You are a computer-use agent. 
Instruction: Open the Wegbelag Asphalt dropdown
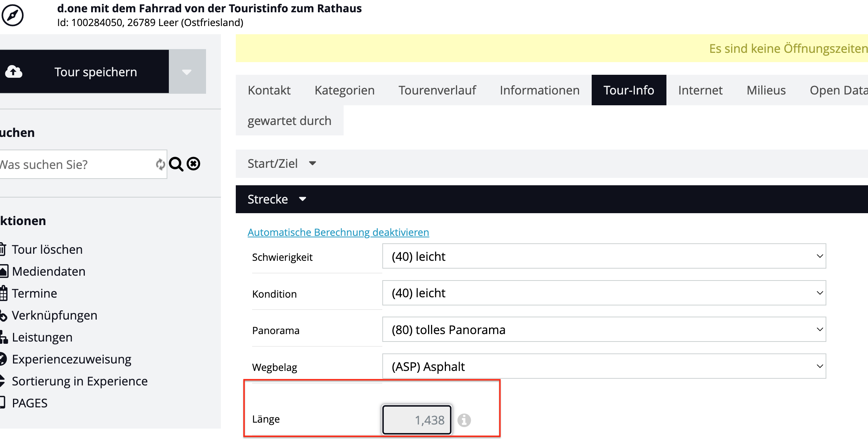point(604,366)
